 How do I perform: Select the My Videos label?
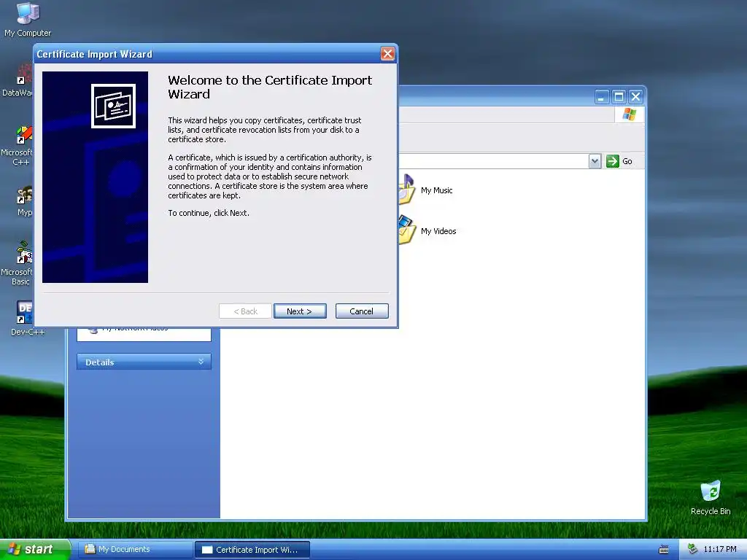click(438, 231)
